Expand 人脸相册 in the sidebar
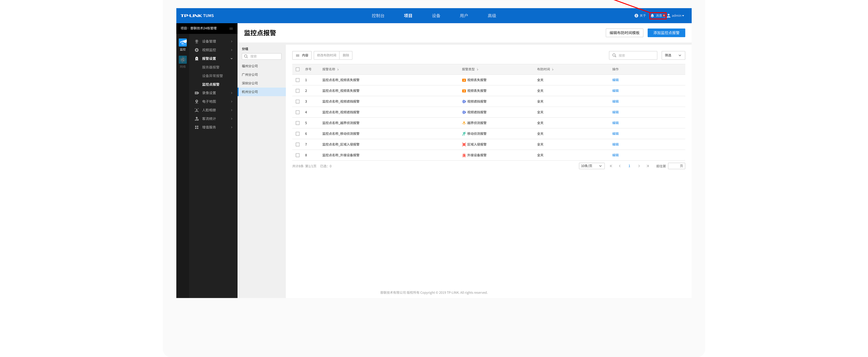 point(231,110)
